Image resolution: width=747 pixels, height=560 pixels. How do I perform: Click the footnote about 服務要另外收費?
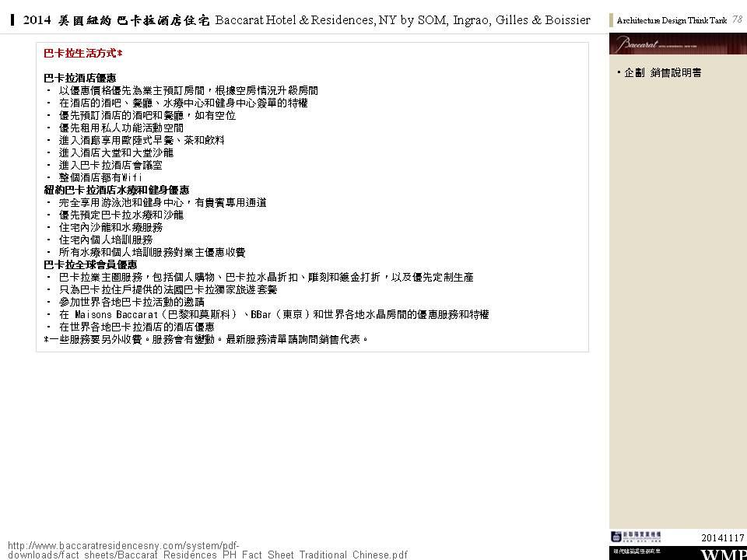205,339
